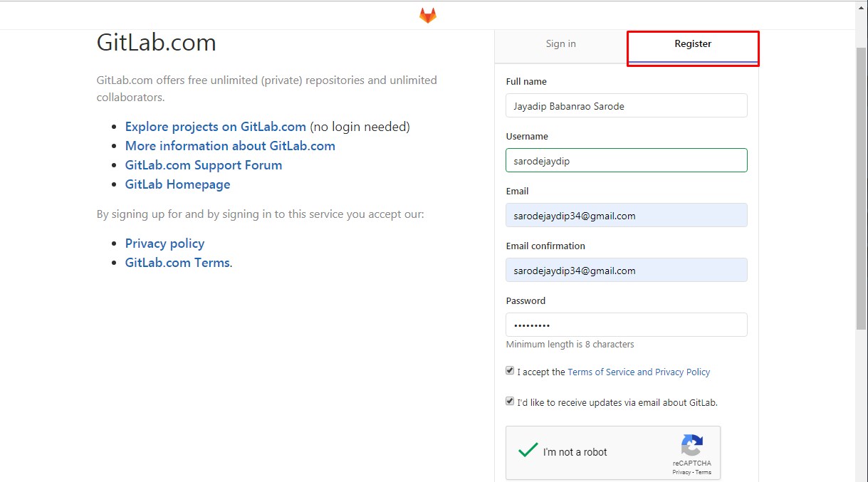The width and height of the screenshot is (868, 482).
Task: Uncheck the receive email updates checkbox
Action: coord(510,401)
